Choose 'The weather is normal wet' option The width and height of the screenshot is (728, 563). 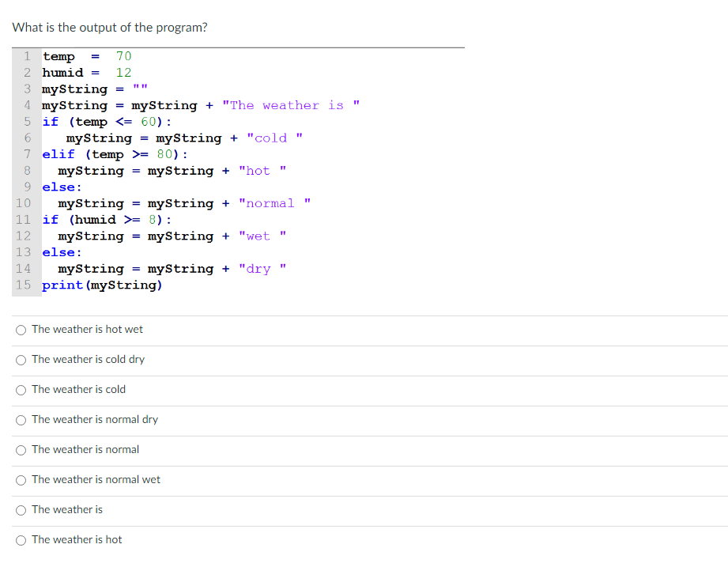pyautogui.click(x=21, y=480)
